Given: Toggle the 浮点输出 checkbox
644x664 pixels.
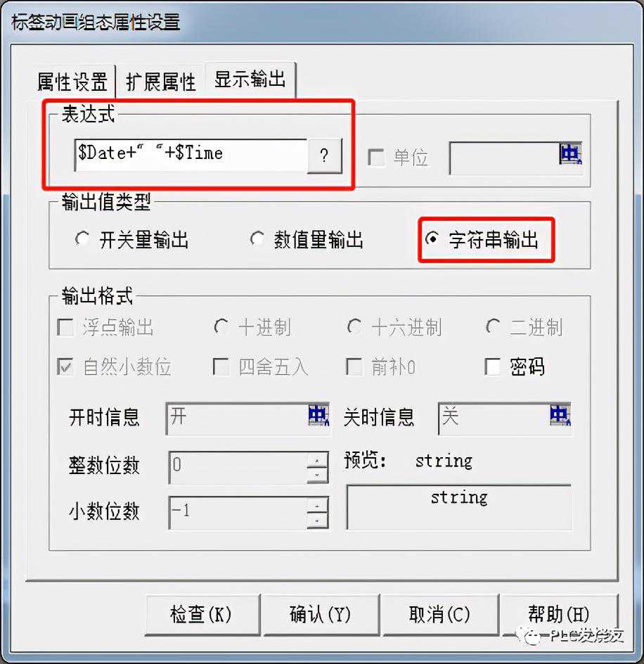Looking at the screenshot, I should [65, 327].
